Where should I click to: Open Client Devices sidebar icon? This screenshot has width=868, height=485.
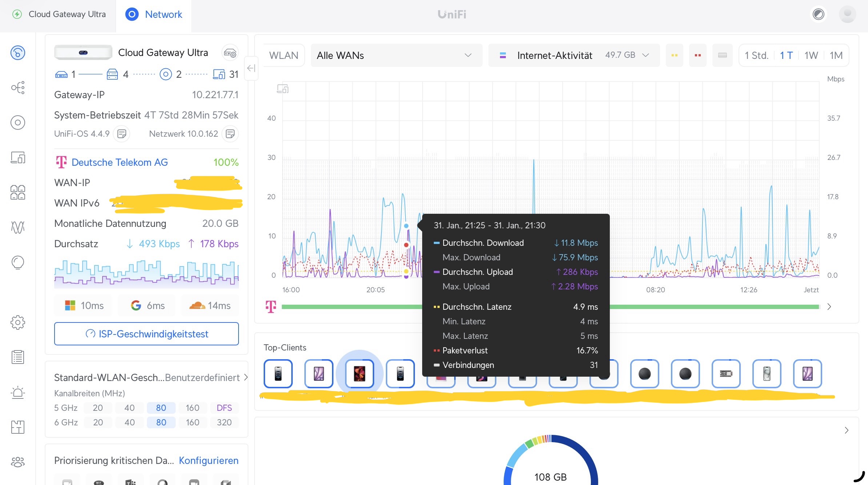[18, 157]
